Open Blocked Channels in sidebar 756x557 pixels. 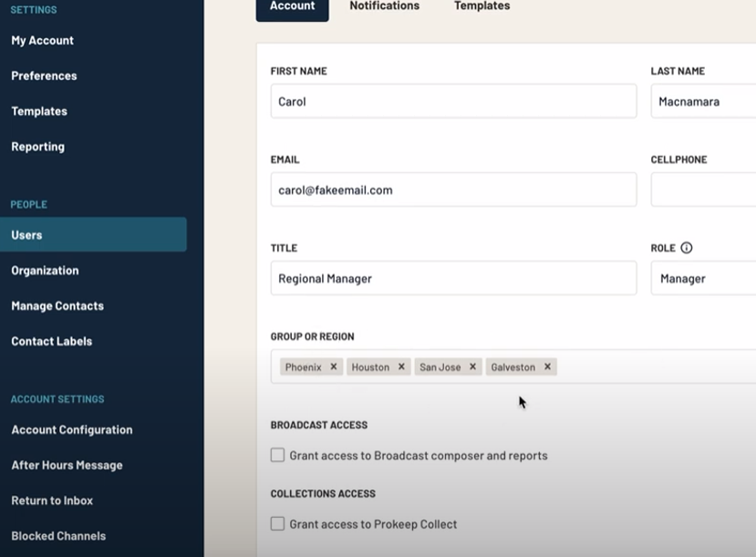click(58, 536)
